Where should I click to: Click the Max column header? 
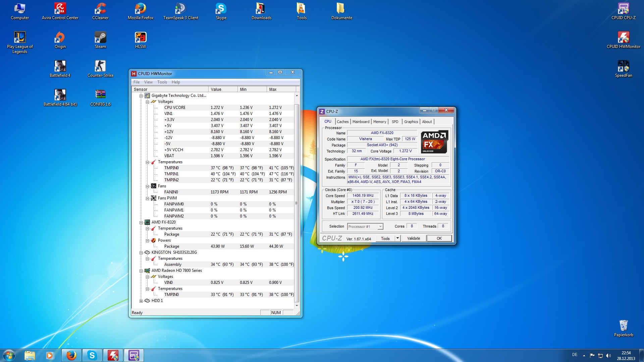281,89
